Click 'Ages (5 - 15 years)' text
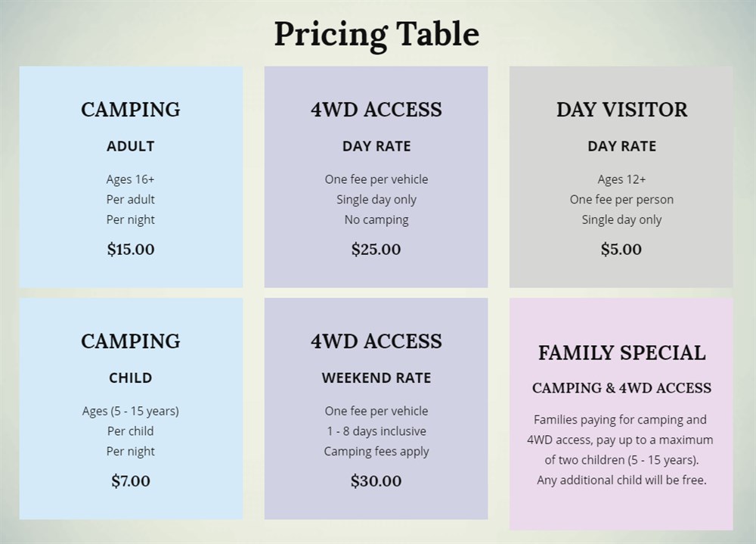The width and height of the screenshot is (756, 544). 131,412
